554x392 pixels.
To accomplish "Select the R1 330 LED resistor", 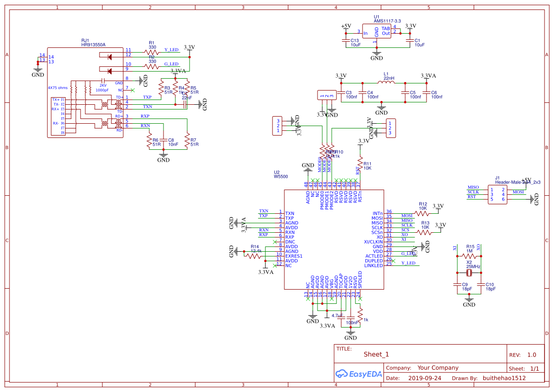I will (x=152, y=52).
